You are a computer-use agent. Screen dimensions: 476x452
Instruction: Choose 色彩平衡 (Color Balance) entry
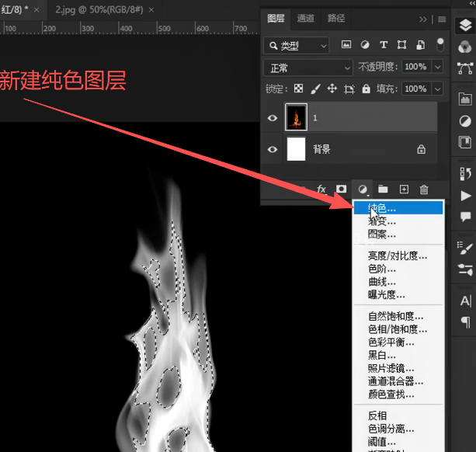398,342
